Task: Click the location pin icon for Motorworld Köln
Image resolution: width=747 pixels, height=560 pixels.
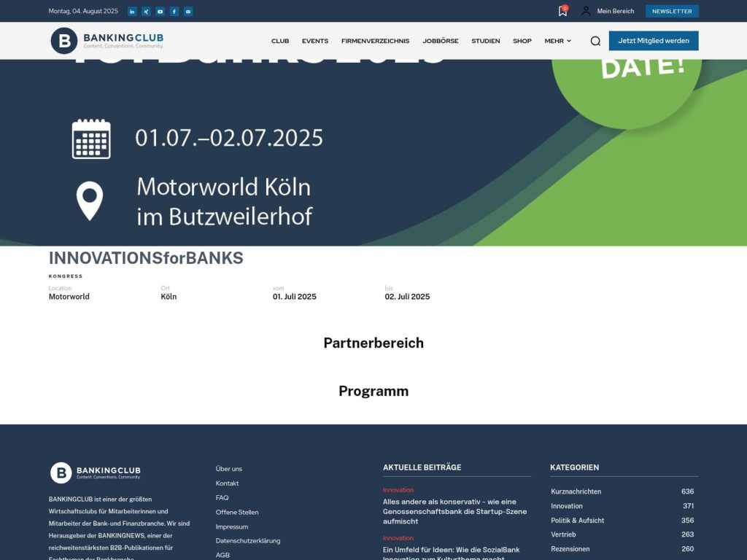Action: pos(90,198)
